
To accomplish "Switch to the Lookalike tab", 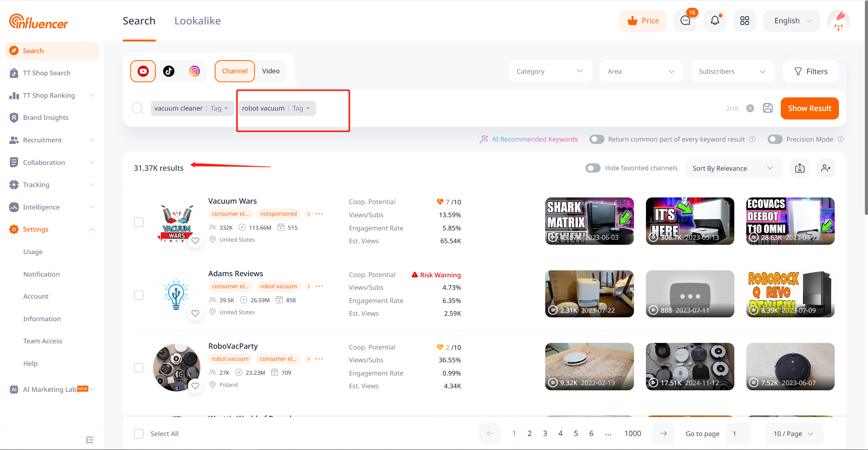I will tap(197, 21).
